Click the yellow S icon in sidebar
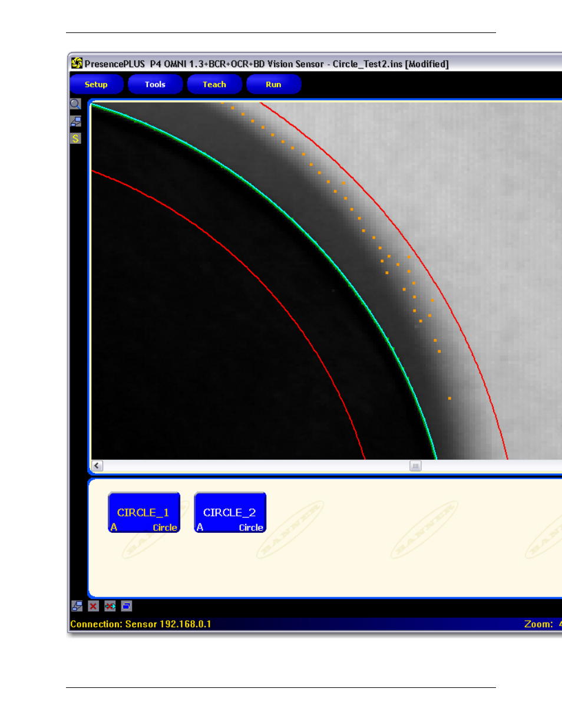The image size is (562, 728). 75,139
